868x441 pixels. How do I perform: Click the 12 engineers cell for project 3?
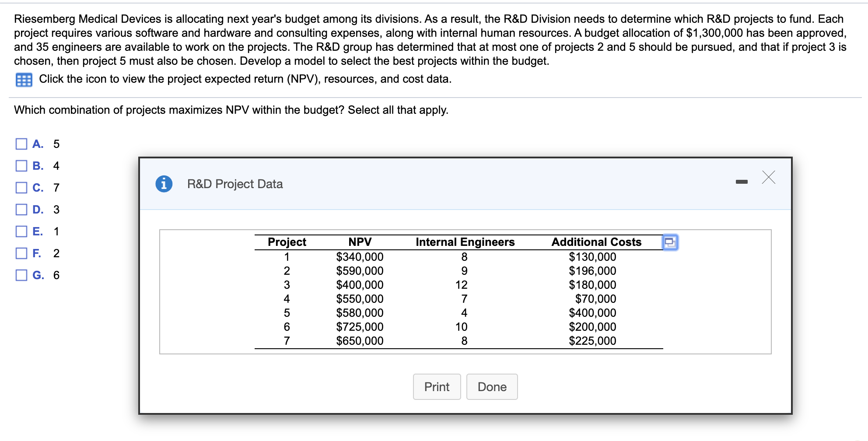pyautogui.click(x=462, y=285)
